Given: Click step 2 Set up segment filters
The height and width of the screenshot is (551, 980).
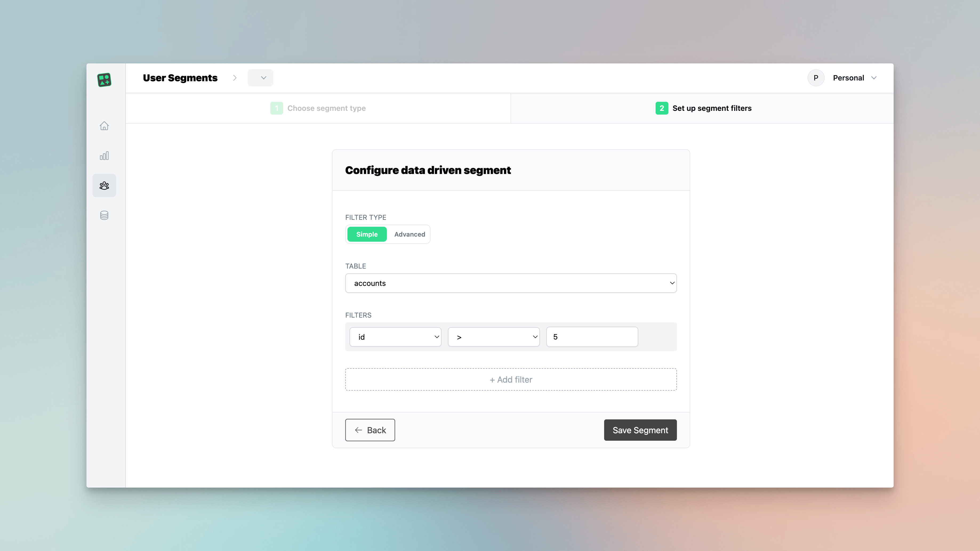Looking at the screenshot, I should point(703,108).
